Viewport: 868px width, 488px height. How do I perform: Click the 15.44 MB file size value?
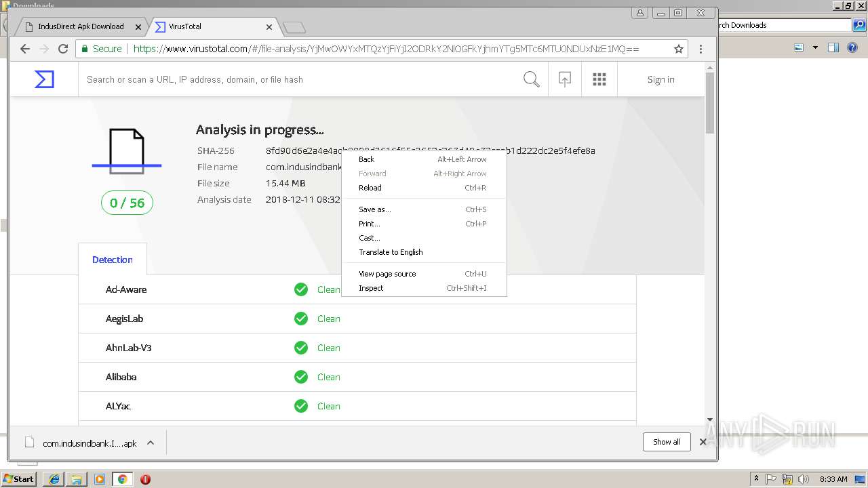pos(285,183)
